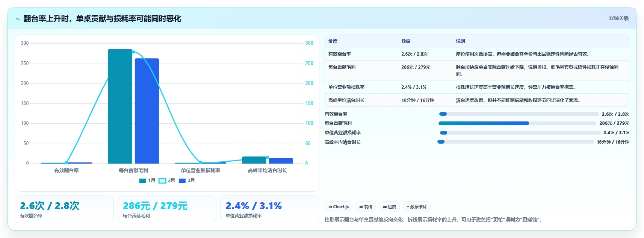The image size is (644, 238).
Task: Click the 表格 tag
Action: [x=366, y=207]
